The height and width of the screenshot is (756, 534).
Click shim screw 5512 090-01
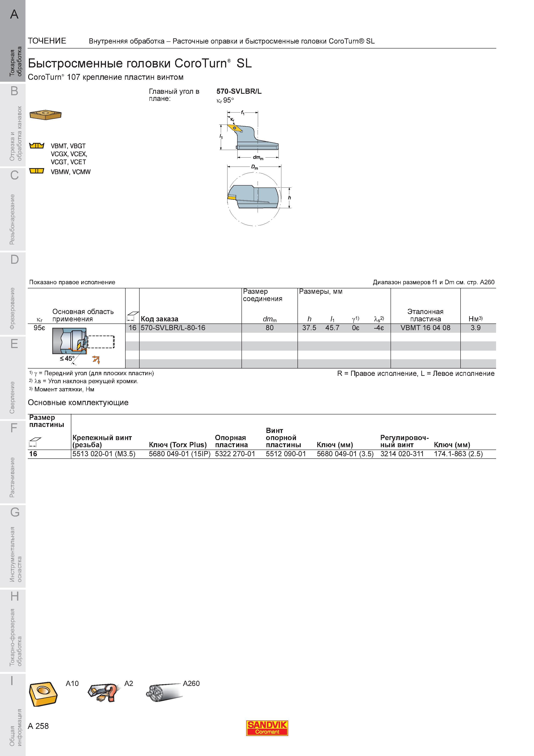pyautogui.click(x=286, y=454)
